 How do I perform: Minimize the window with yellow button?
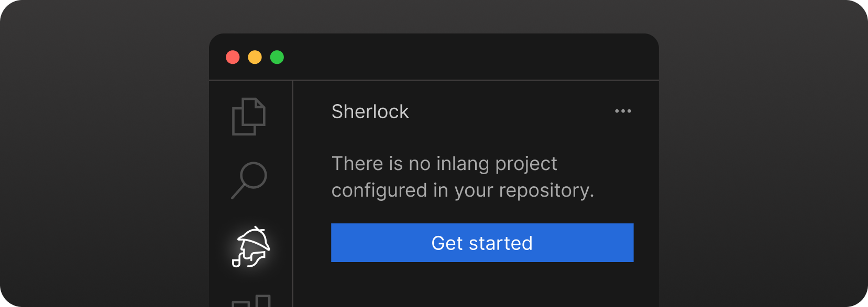(x=255, y=57)
